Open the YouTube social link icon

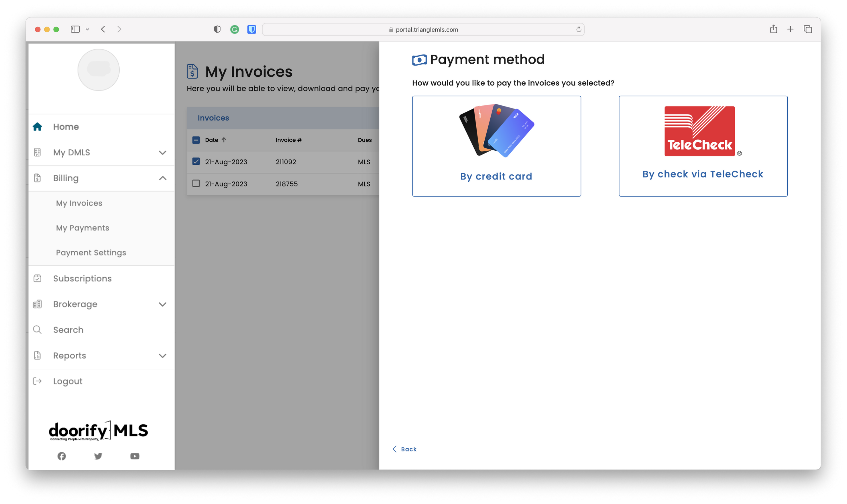coord(135,456)
